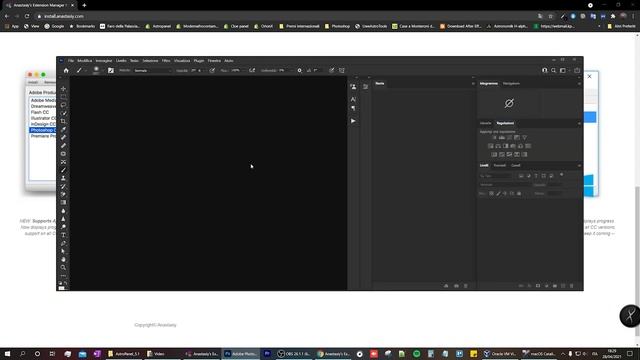640x360 pixels.
Task: Open Spotify from the taskbar
Action: [x=416, y=354]
